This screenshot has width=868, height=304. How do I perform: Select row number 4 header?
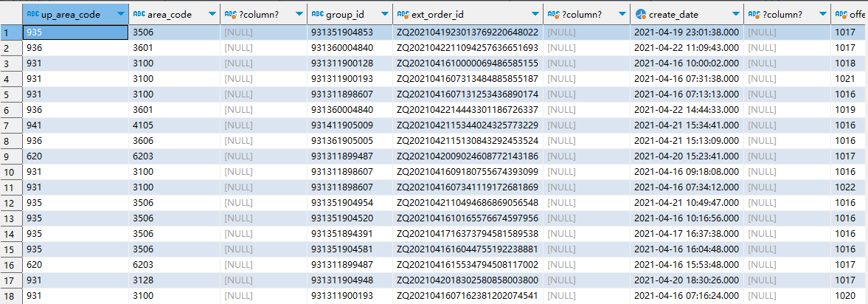point(11,79)
